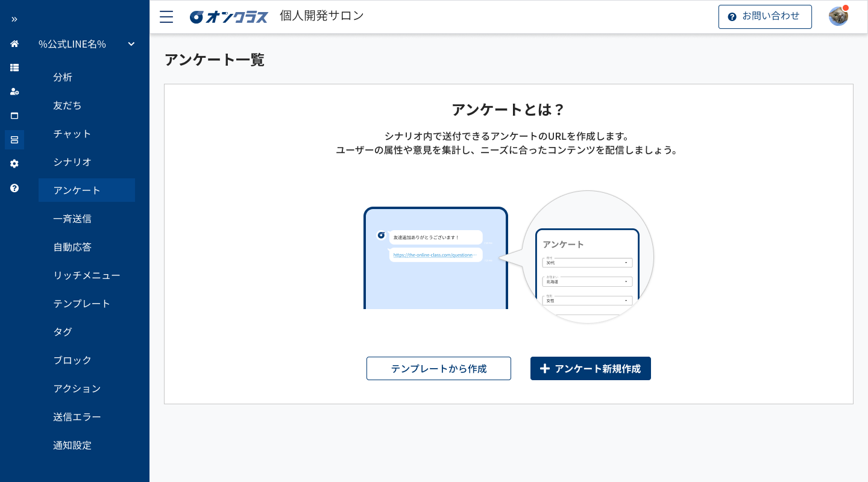Open the list view icon in sidebar
The image size is (868, 482).
tap(13, 67)
